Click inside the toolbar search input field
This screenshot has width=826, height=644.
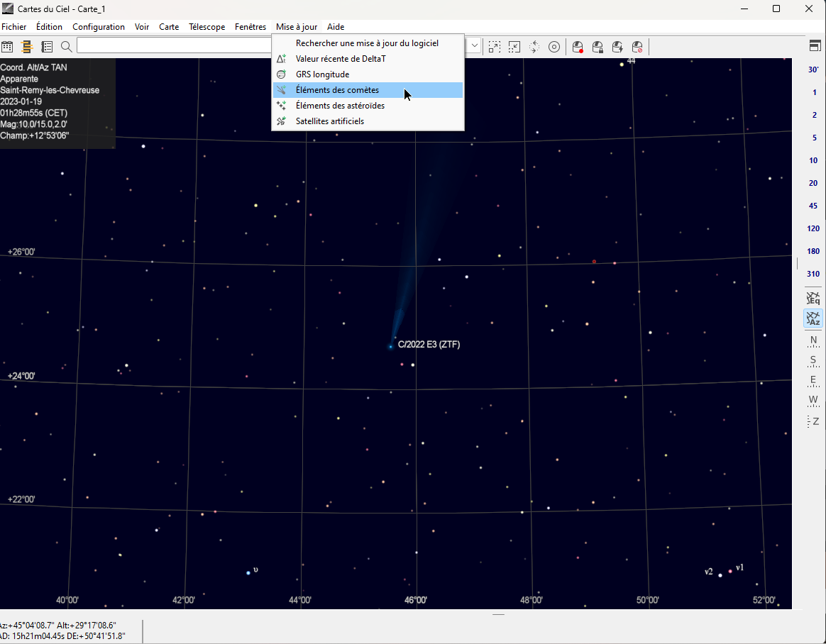tap(174, 46)
